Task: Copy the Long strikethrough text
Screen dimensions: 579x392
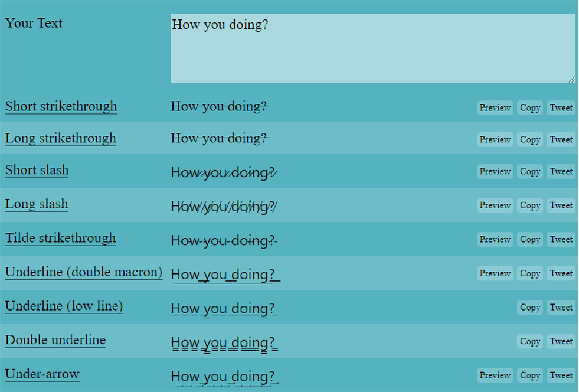Action: coord(530,139)
